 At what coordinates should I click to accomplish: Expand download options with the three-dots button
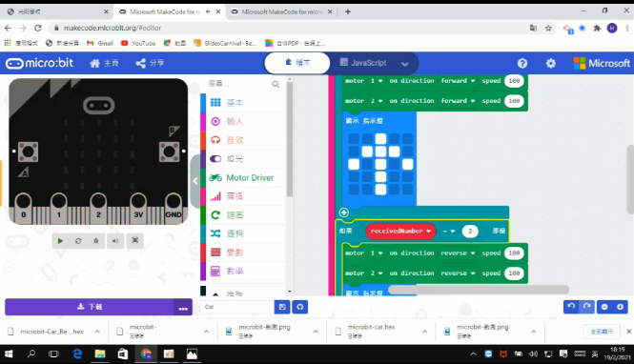click(x=183, y=308)
